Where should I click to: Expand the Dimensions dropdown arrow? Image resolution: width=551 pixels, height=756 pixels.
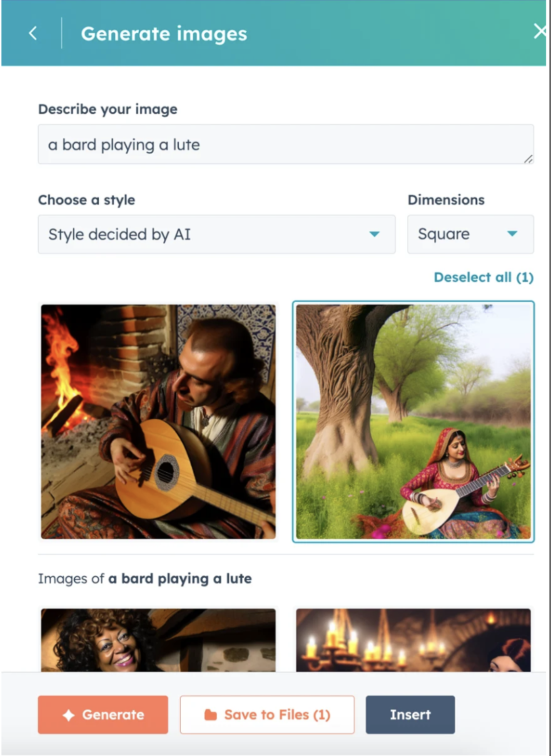[512, 234]
